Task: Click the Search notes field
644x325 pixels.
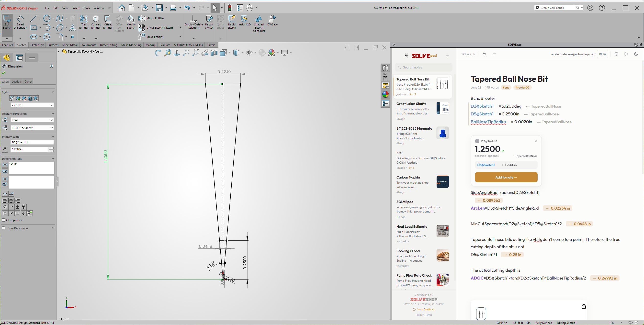Action: tap(424, 67)
